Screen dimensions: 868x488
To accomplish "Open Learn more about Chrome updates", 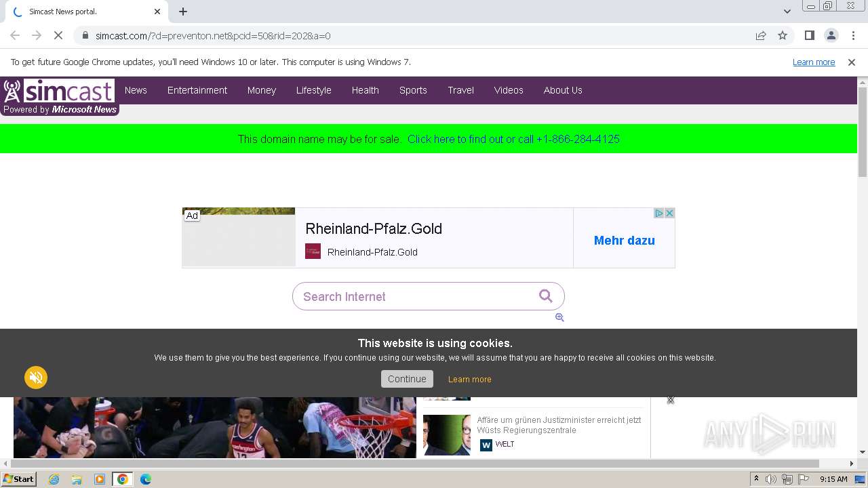I will point(814,62).
